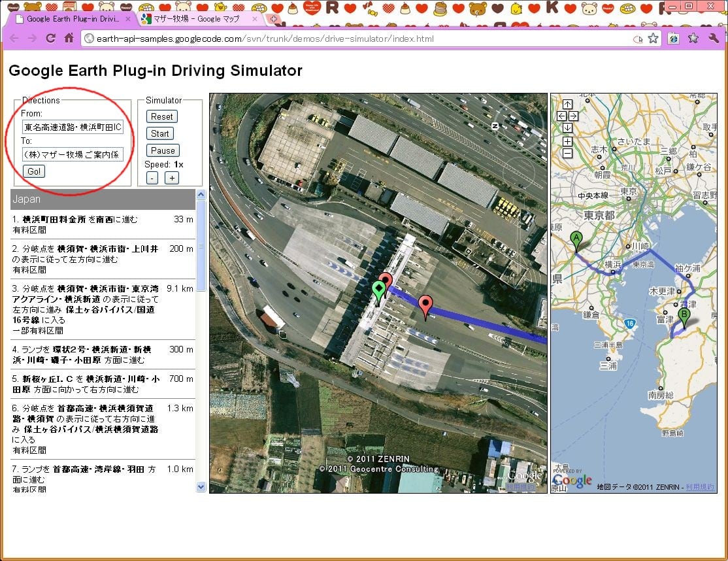Decrease simulator speed with minus button
Screen dimensions: 728x561
pyautogui.click(x=152, y=178)
